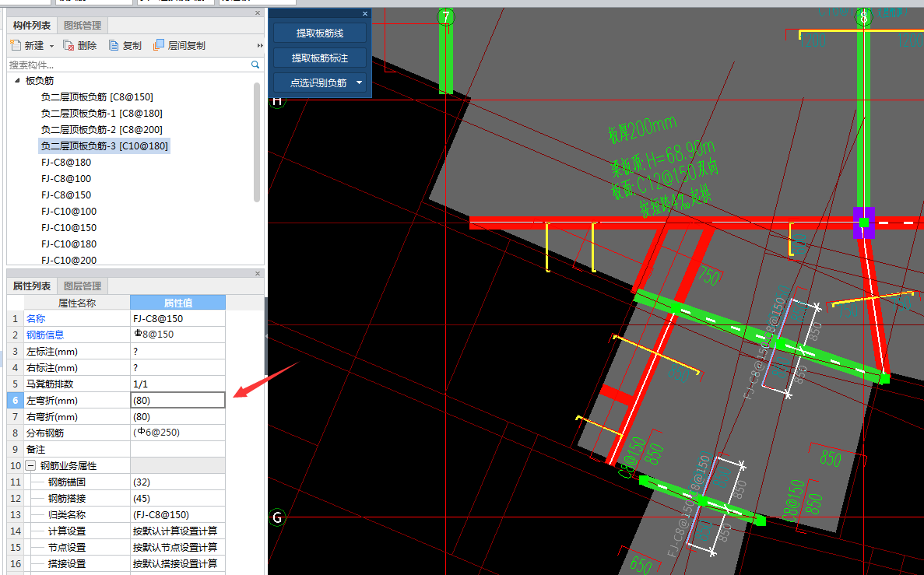Click the 搭接设置 value cell
The image size is (924, 575).
(x=178, y=564)
